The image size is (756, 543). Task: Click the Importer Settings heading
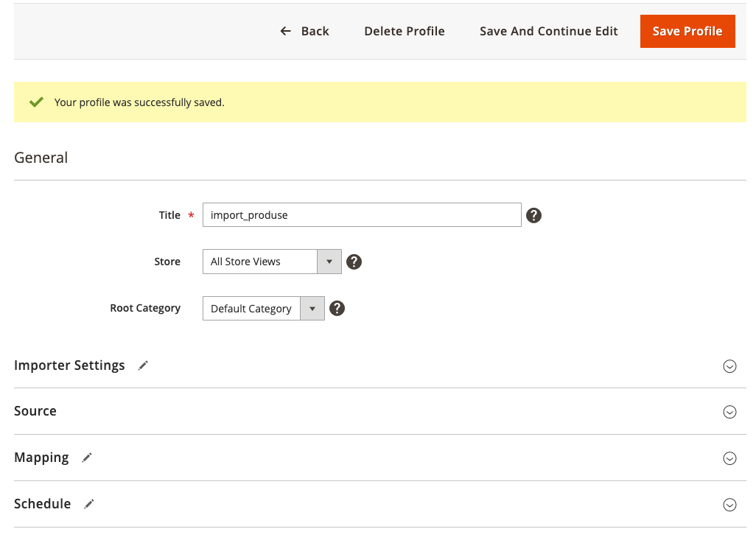[69, 365]
